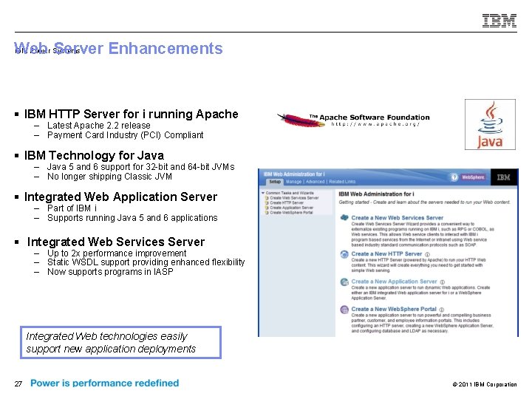Screen dimensions: 532x399
Task: Click the Create a New HTTP Server link
Action: tap(386, 253)
